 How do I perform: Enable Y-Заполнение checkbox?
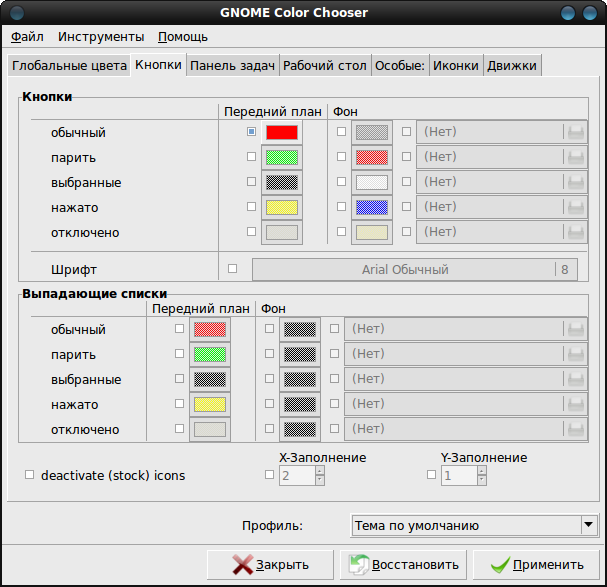pyautogui.click(x=431, y=475)
